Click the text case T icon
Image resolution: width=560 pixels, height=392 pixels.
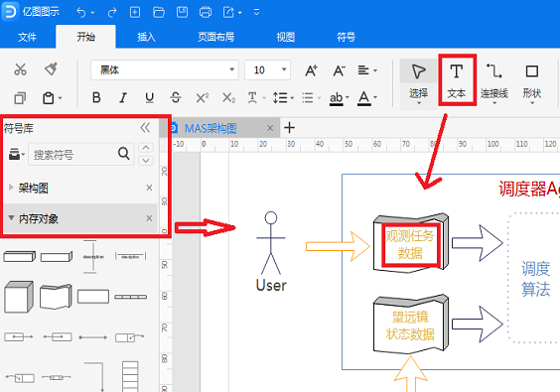252,97
